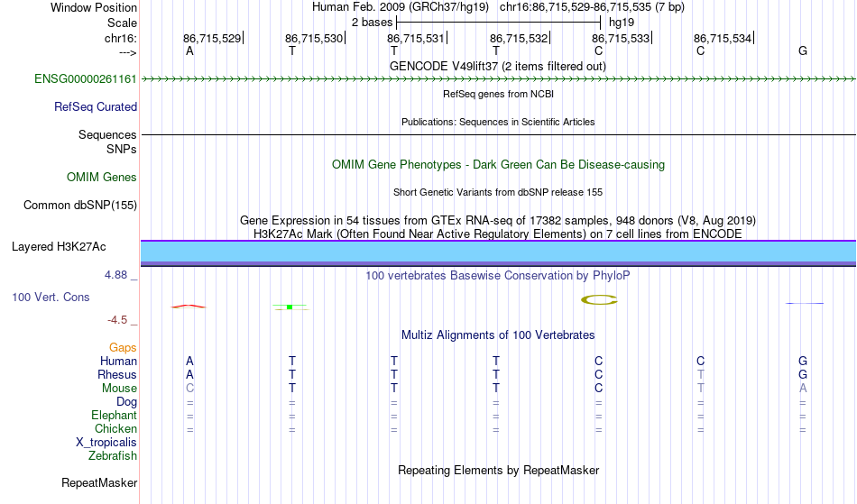Click the Chicken alignment row label

click(115, 429)
